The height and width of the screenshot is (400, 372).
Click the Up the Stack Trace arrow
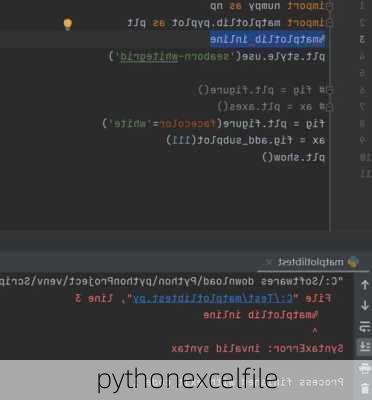pos(365,285)
